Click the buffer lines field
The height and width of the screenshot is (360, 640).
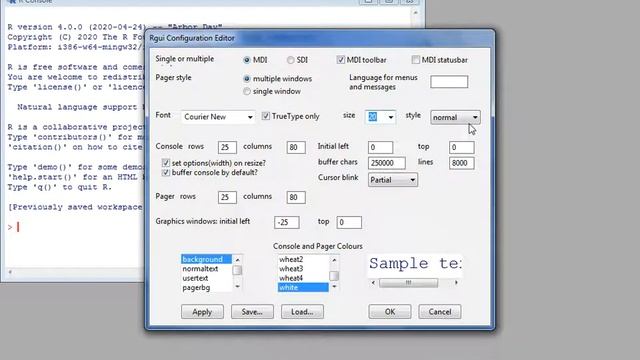click(x=462, y=163)
